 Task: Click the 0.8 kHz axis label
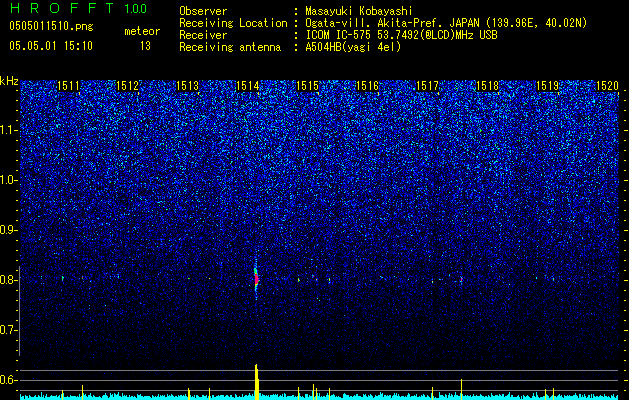point(9,280)
